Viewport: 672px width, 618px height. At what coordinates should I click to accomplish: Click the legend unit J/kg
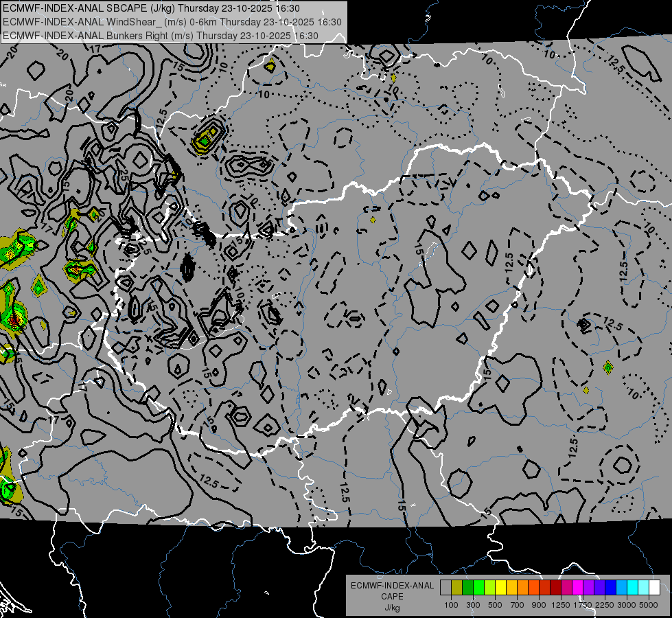tap(392, 608)
